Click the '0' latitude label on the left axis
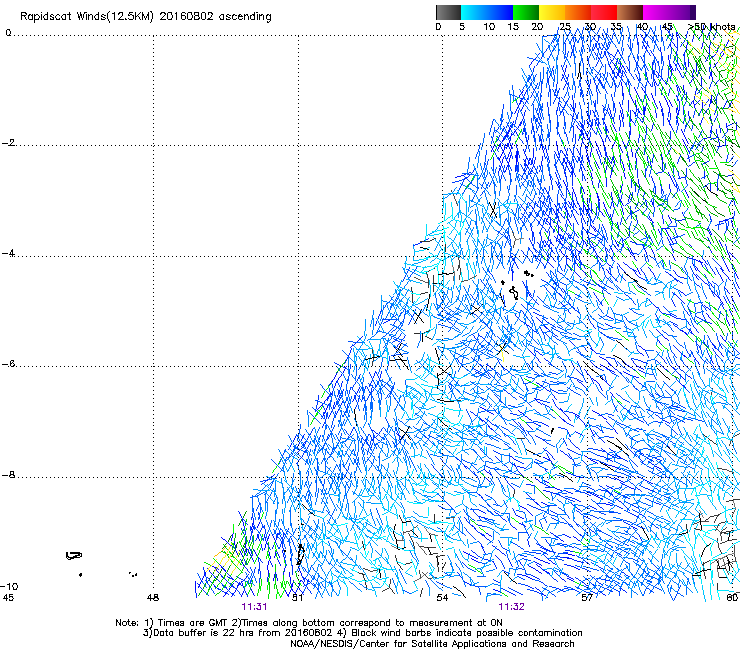740x650 pixels. 8,33
